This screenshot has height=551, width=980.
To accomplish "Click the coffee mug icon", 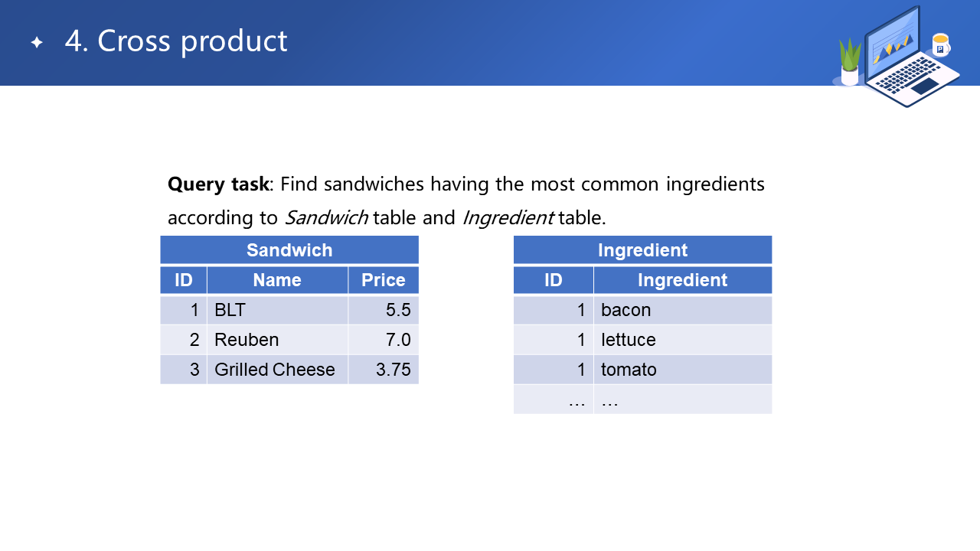I will [940, 45].
